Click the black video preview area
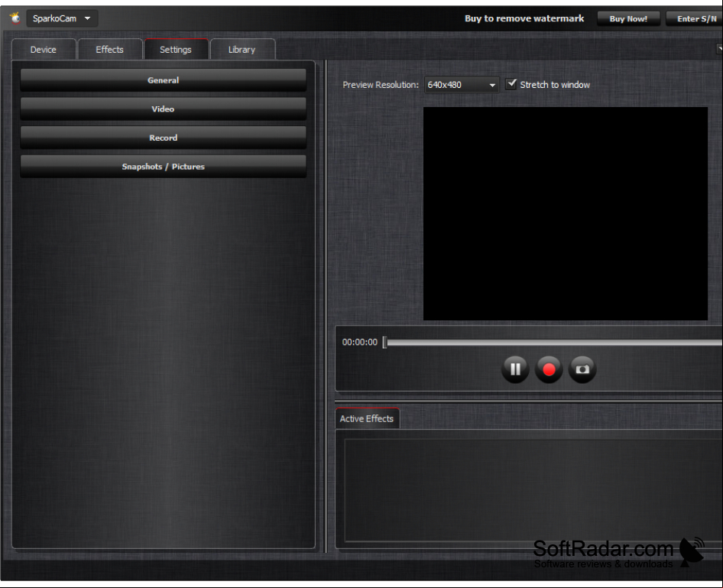The width and height of the screenshot is (723, 588). (x=566, y=213)
